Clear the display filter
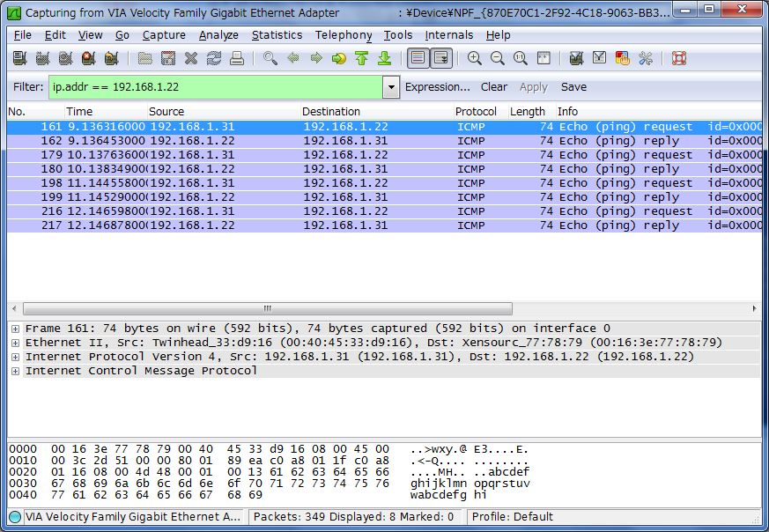Image resolution: width=769 pixels, height=532 pixels. pyautogui.click(x=494, y=87)
